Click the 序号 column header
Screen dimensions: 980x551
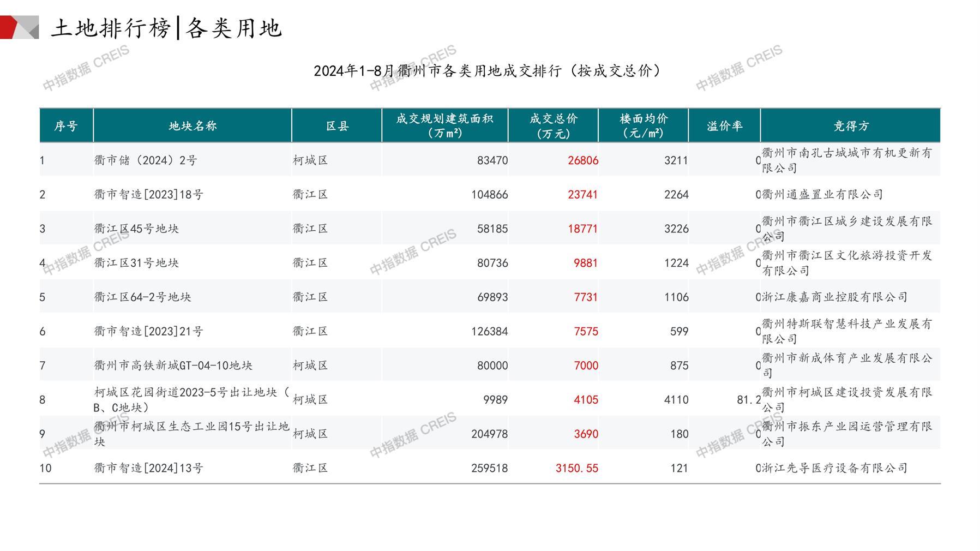pos(66,126)
